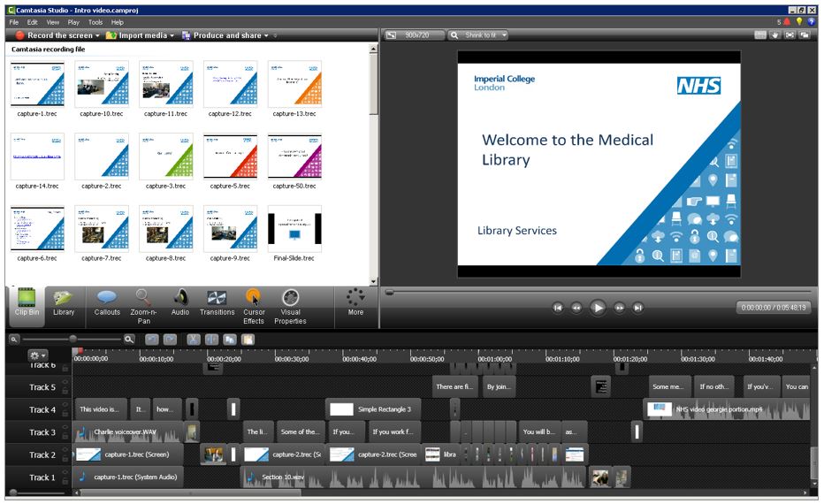This screenshot has width=824, height=504.
Task: Click the Split clip icon on timeline toolbar
Action: pyautogui.click(x=211, y=339)
